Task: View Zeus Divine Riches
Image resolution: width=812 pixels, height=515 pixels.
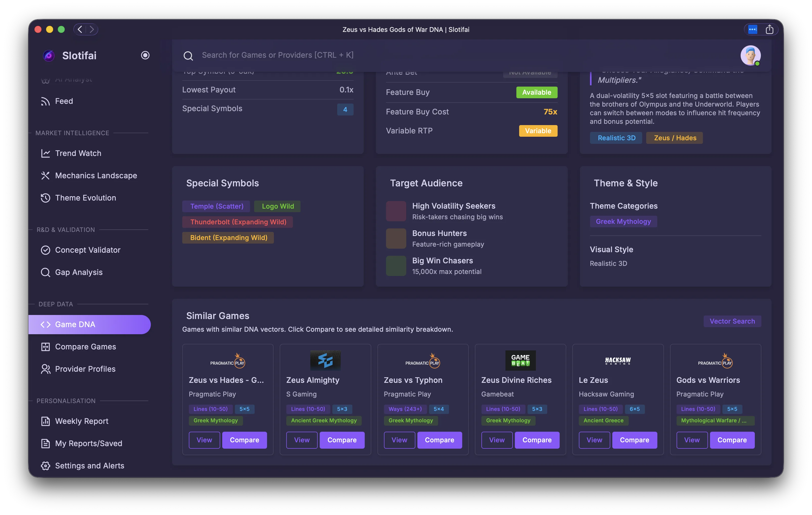Action: pos(497,440)
